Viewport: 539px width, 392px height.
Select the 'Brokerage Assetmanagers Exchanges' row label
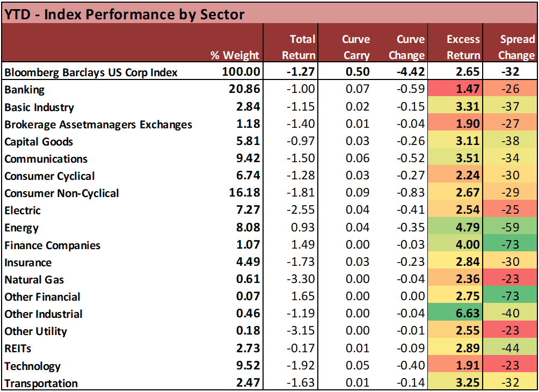(98, 125)
